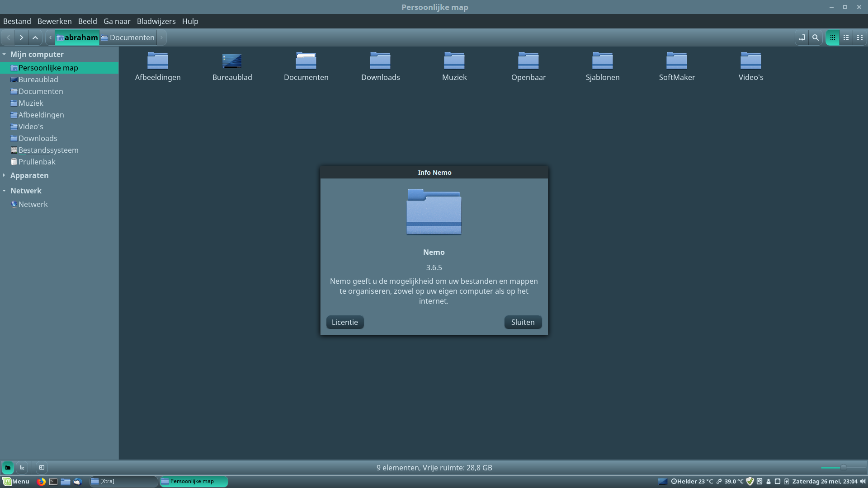Viewport: 868px width, 488px height.
Task: Open the update manager shield icon
Action: (x=750, y=481)
